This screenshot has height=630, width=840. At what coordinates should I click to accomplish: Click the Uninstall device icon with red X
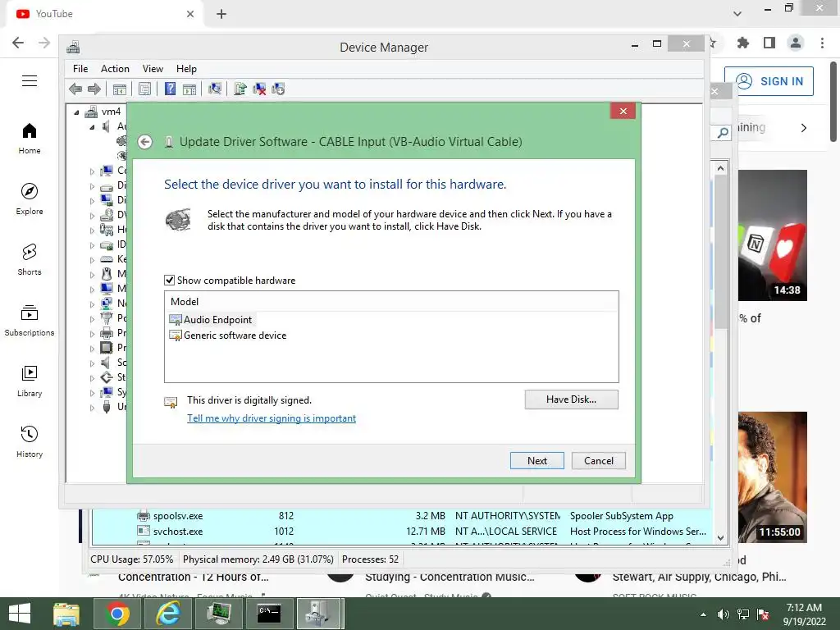click(259, 89)
